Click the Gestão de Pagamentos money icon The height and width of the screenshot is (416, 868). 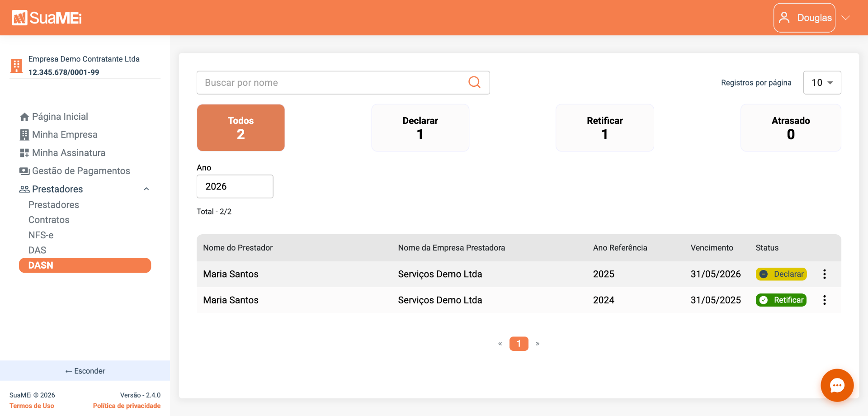[24, 171]
